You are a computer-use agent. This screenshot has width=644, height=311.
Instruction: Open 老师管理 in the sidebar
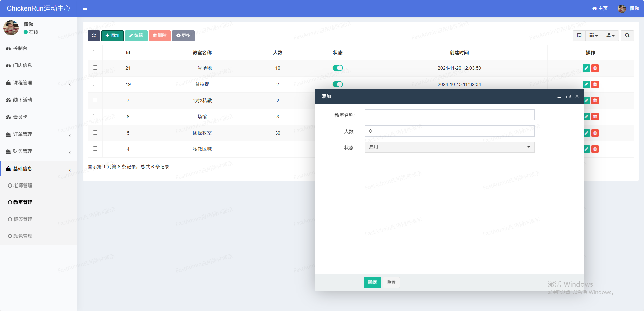[x=23, y=186]
